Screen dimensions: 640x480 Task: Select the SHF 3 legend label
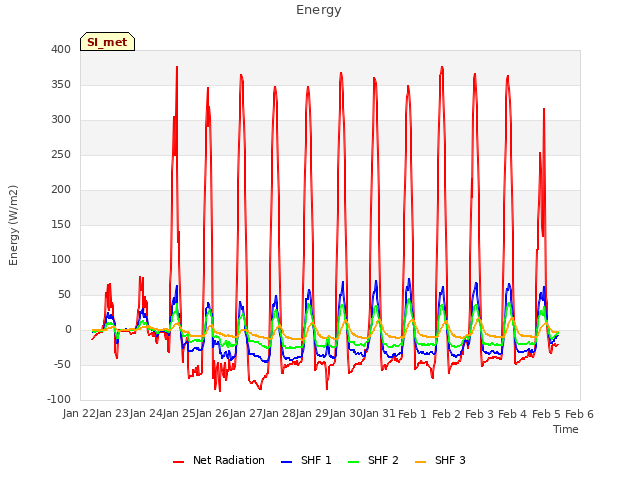tap(450, 460)
